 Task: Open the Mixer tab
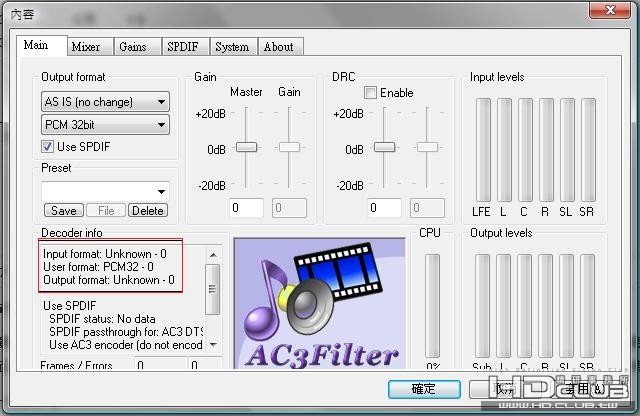90,47
